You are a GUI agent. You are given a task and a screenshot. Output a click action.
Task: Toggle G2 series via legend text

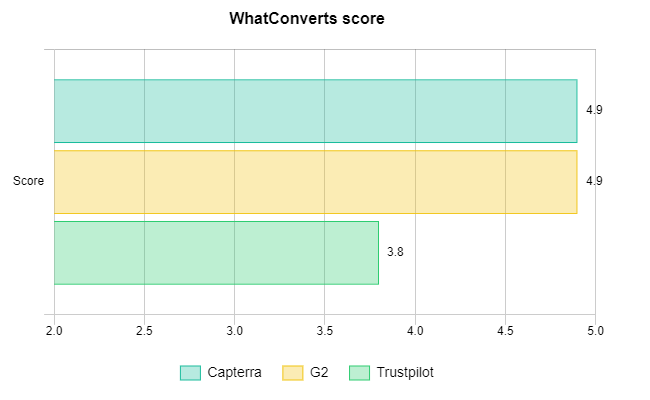[x=319, y=372]
